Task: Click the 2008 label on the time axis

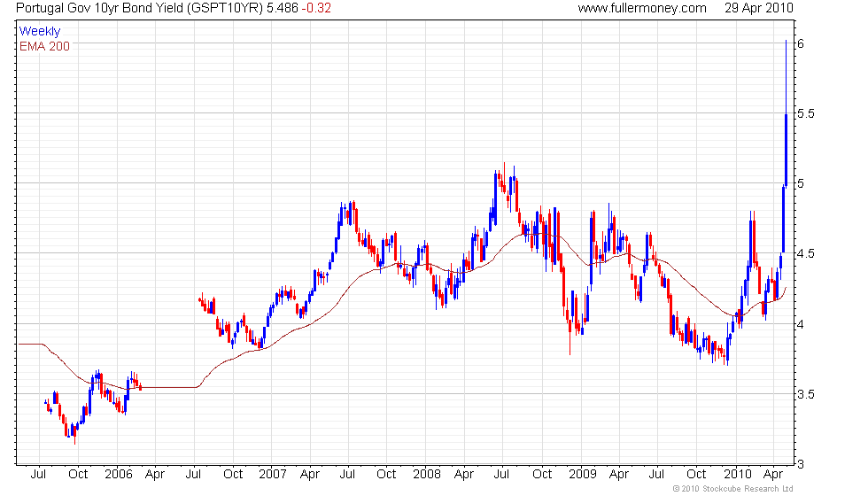Action: tap(427, 475)
